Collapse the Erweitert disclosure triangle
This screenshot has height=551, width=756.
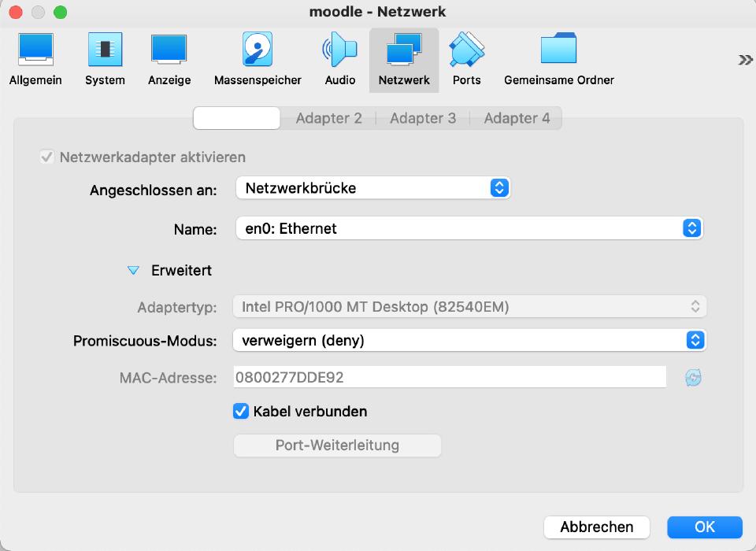[133, 271]
